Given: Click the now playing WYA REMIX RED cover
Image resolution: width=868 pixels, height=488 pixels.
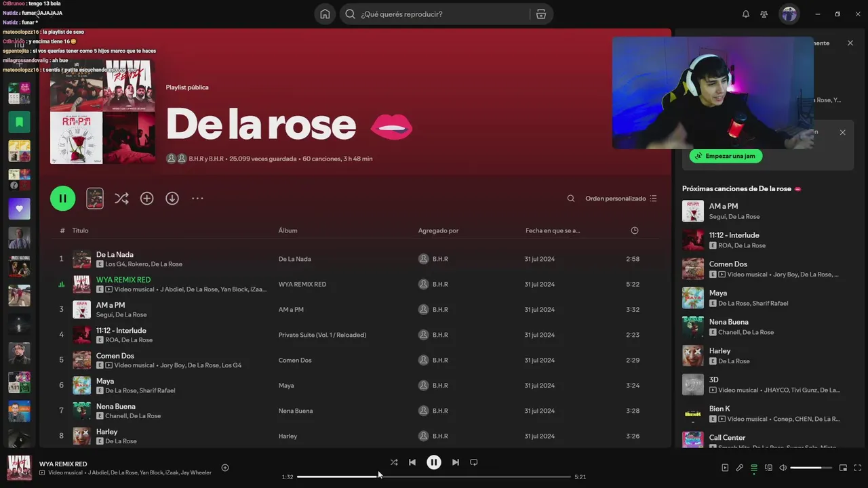Looking at the screenshot, I should coord(19,468).
